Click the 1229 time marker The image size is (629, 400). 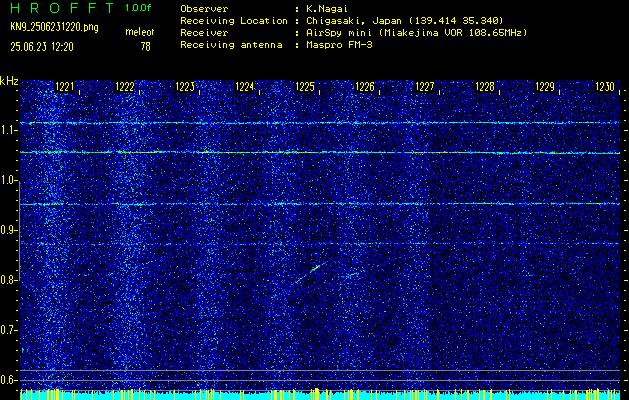(545, 87)
